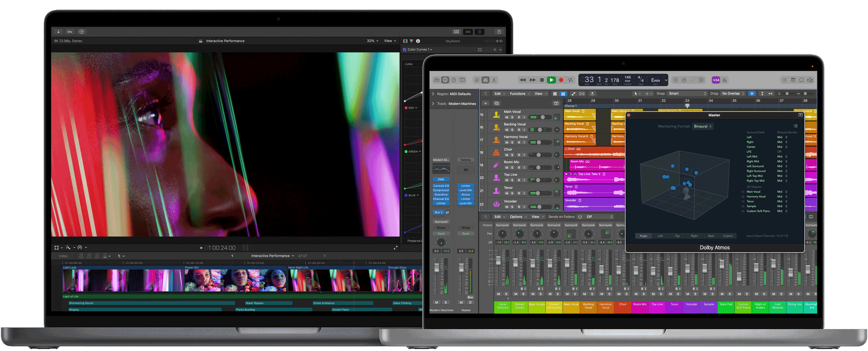
Task: Click the Console EQ plugin slot
Action: pos(441,186)
